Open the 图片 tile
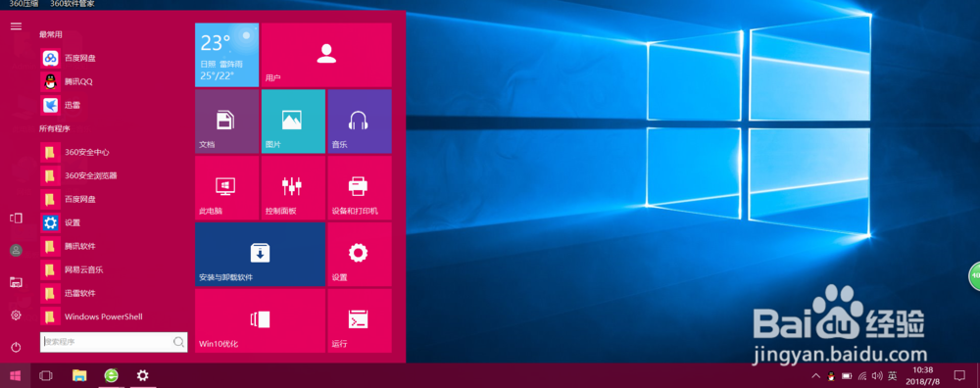 293,121
